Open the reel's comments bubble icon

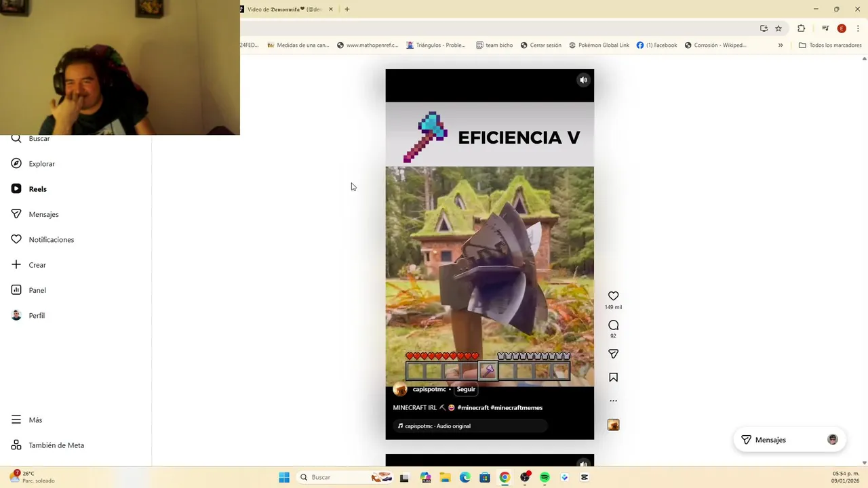click(613, 325)
